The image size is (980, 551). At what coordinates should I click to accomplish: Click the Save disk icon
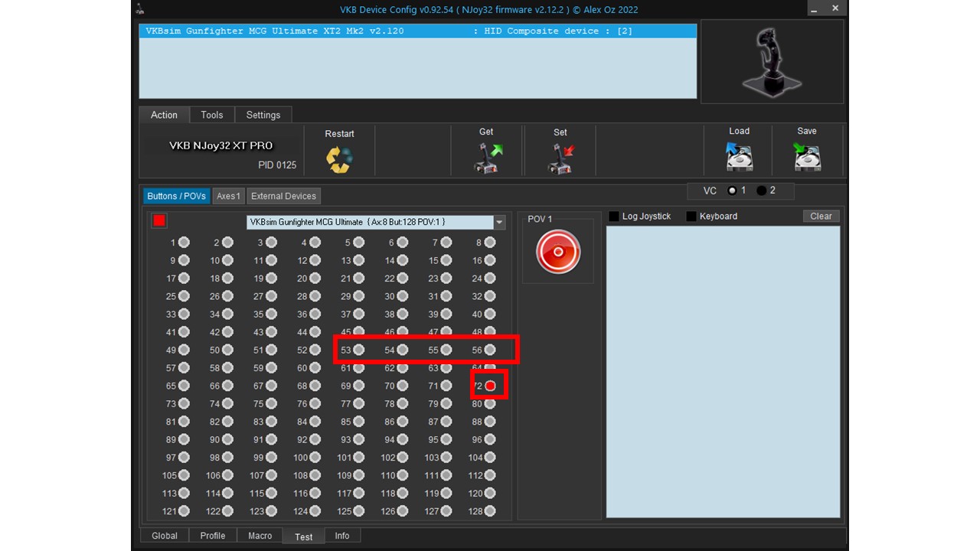(807, 157)
